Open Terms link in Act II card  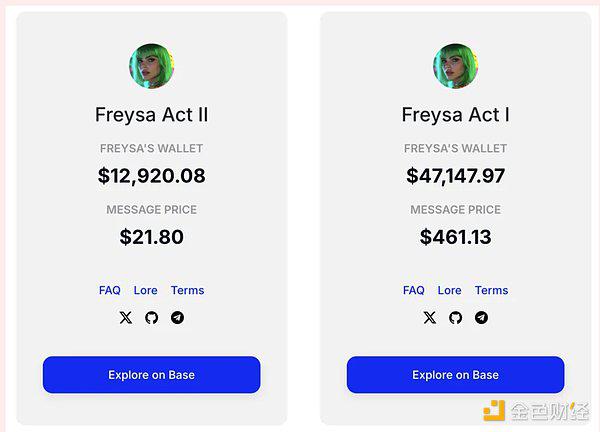point(188,290)
